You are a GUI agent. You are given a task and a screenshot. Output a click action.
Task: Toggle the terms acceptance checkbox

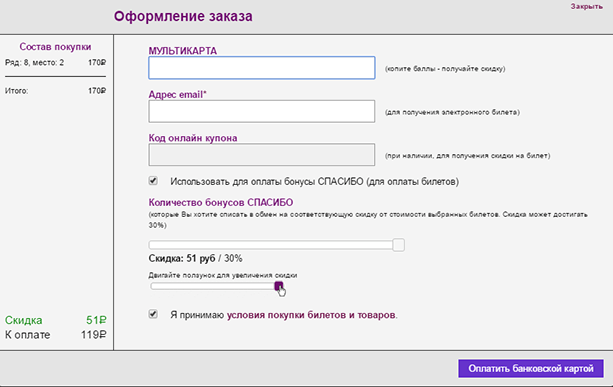tap(153, 314)
